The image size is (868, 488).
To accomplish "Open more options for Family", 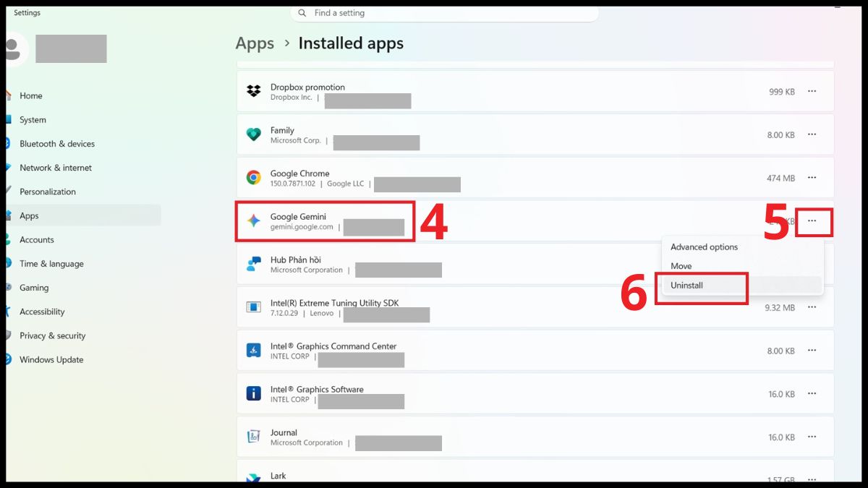I will (x=812, y=134).
